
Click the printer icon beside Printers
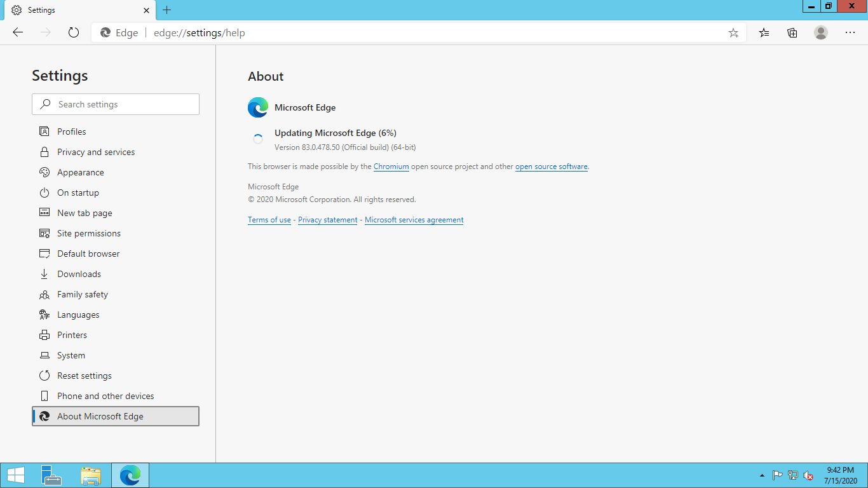click(44, 335)
